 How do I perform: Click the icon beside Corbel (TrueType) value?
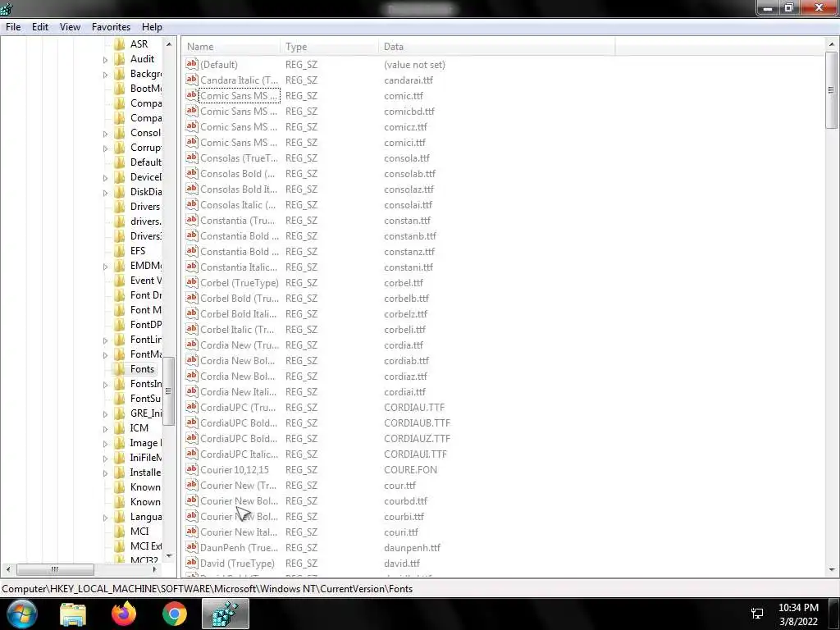(x=192, y=282)
